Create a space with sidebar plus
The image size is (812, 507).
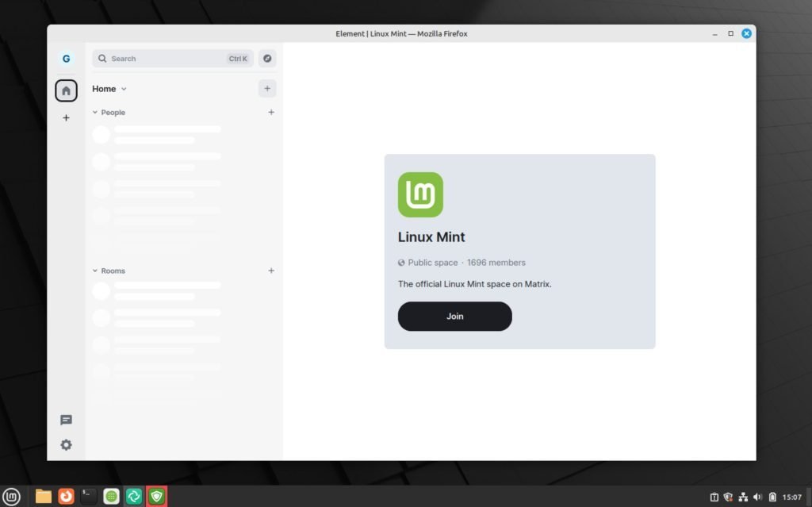[66, 118]
